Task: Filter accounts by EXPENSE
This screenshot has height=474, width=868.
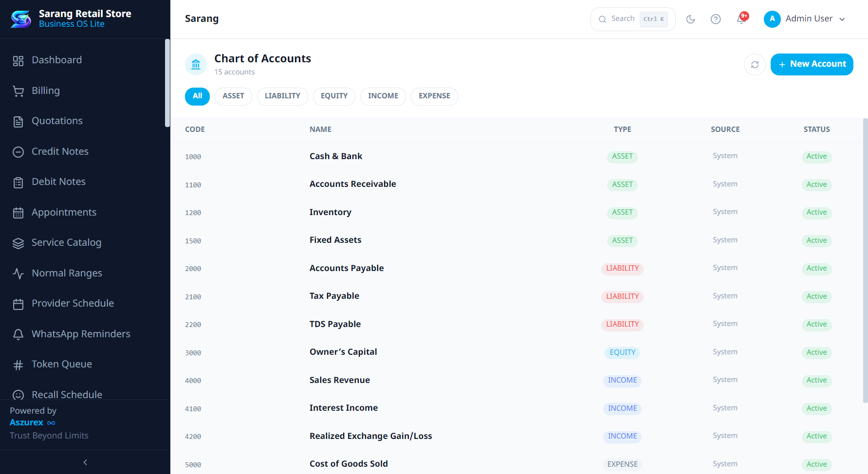Action: 434,96
